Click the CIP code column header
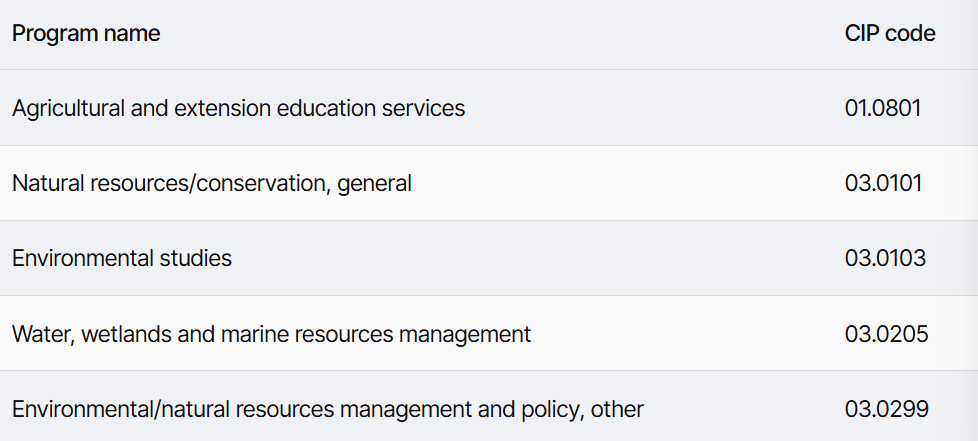Screen dimensions: 978x441 click(890, 33)
